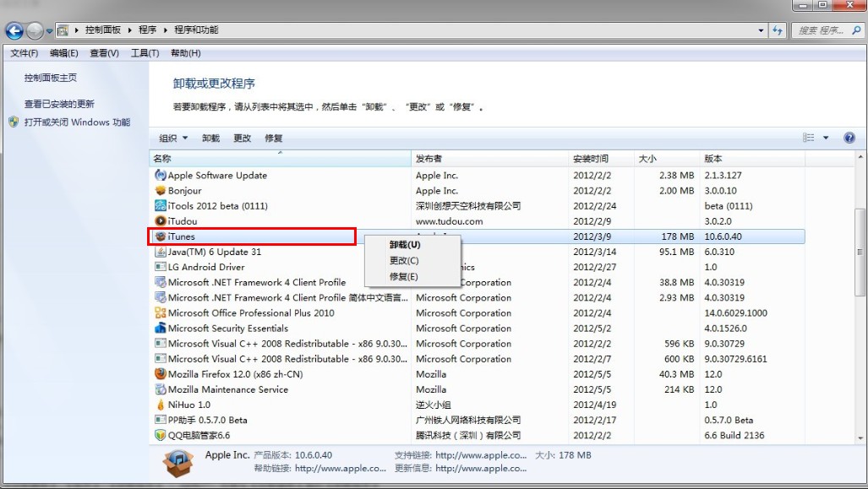Click the Java(TM) 6 Update 31 icon

tap(160, 252)
